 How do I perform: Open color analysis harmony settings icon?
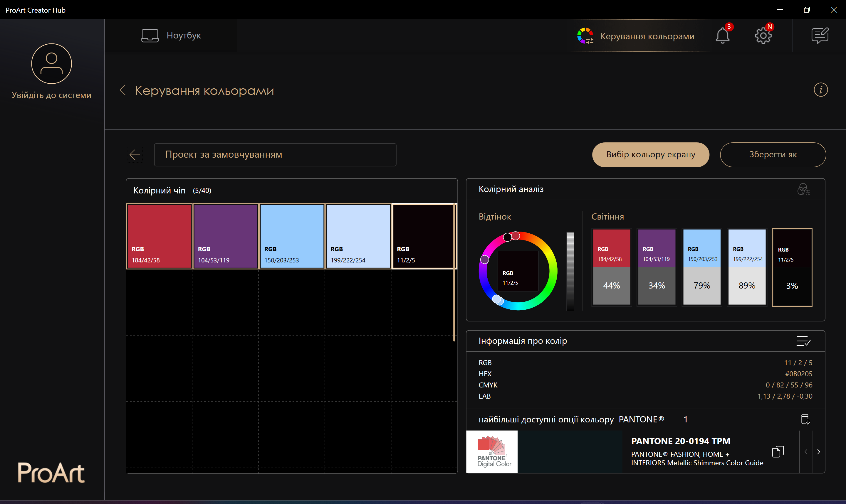point(803,190)
